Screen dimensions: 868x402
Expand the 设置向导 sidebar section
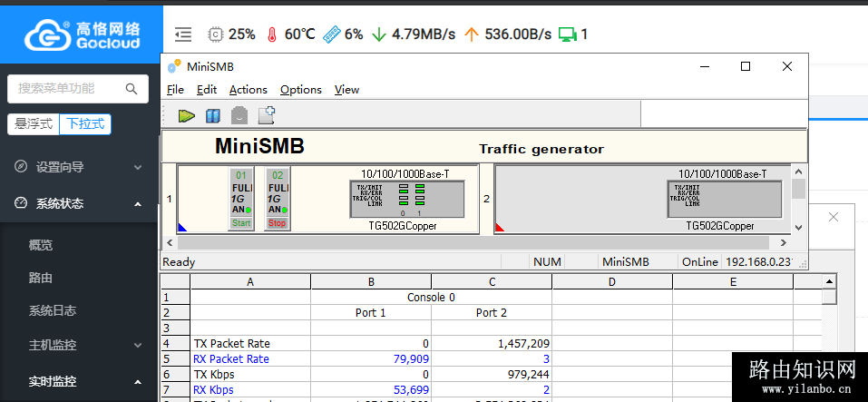coord(79,167)
